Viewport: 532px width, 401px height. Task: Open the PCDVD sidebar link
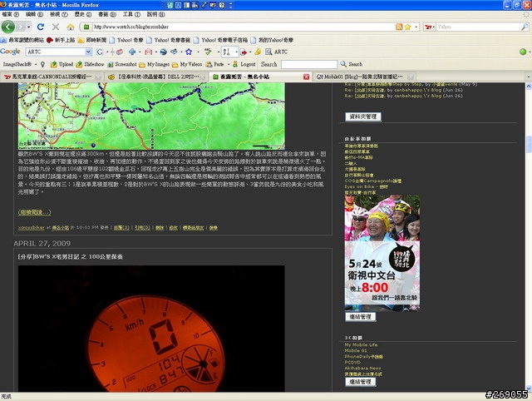click(352, 362)
